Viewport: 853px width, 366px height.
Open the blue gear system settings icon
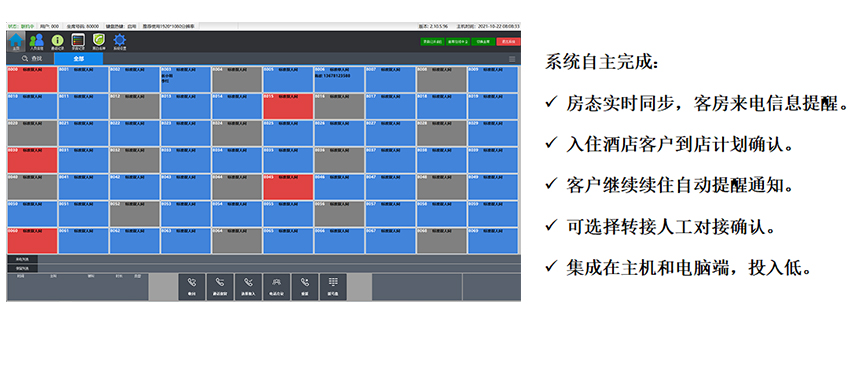pos(119,41)
